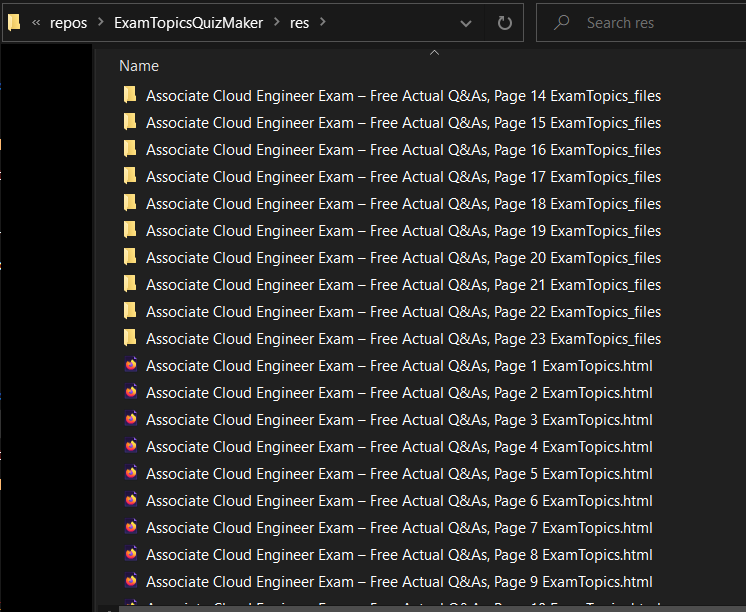Sort by the Name column header
746x612 pixels.
139,66
